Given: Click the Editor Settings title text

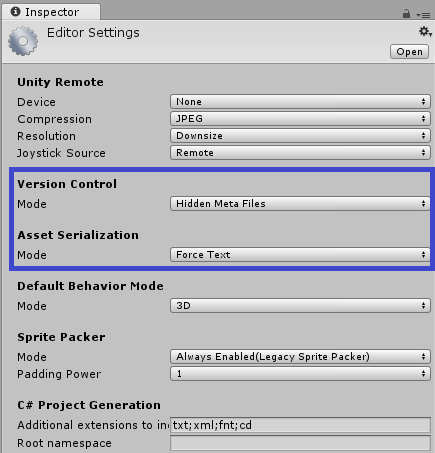Looking at the screenshot, I should click(93, 33).
